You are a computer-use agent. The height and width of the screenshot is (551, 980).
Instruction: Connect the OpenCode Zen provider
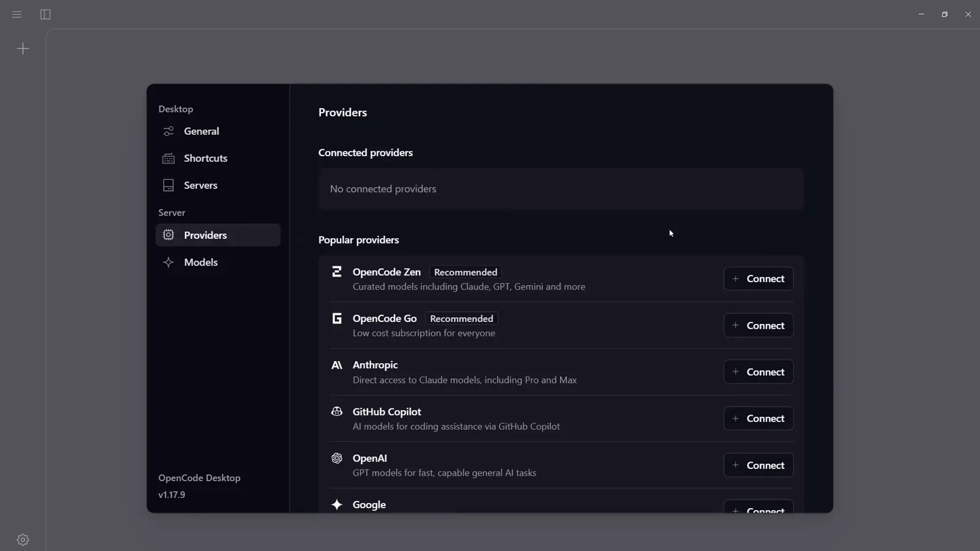tap(758, 279)
